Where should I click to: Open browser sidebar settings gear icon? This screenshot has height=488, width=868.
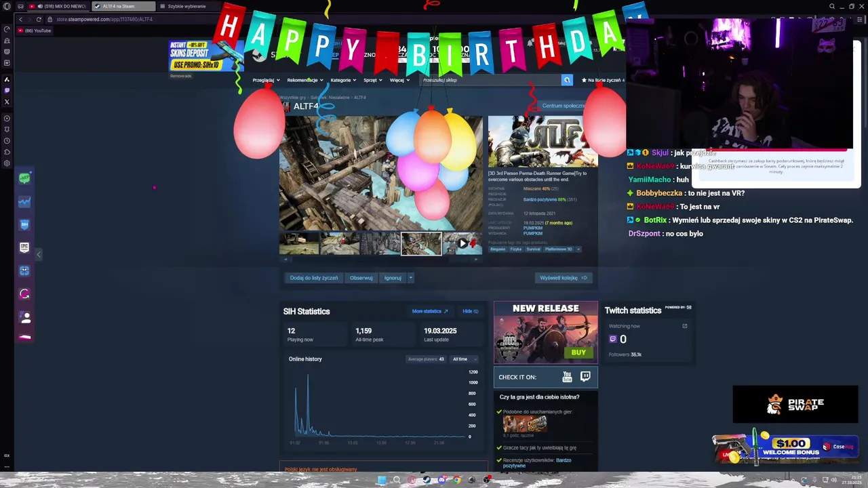pyautogui.click(x=7, y=163)
